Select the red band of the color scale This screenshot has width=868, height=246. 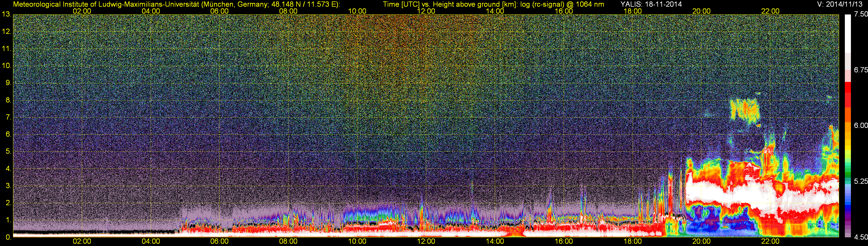coord(848,94)
